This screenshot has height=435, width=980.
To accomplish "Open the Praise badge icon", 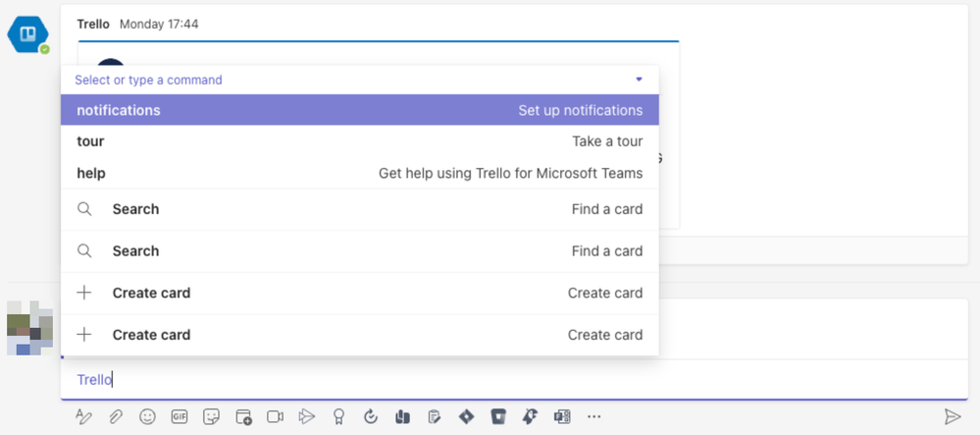I will pos(338,416).
